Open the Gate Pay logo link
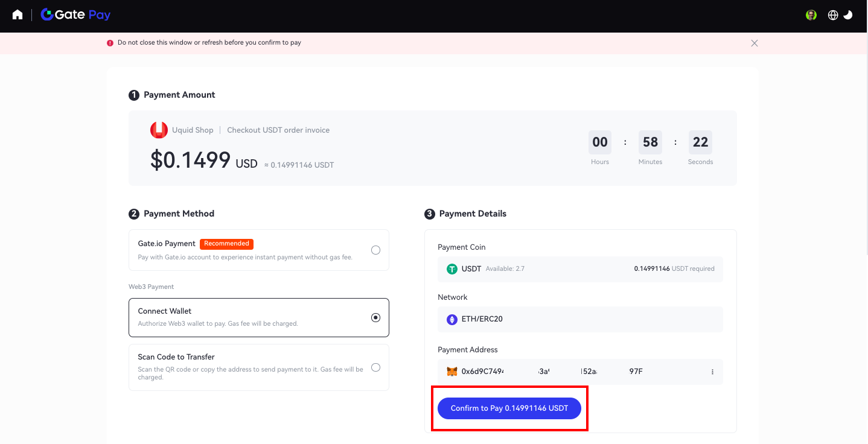868x444 pixels. (x=75, y=15)
